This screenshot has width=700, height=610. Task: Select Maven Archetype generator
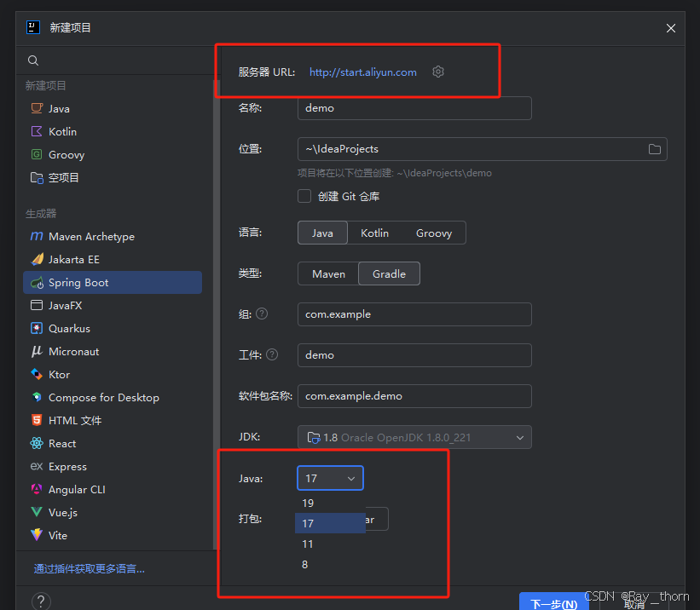[113, 237]
